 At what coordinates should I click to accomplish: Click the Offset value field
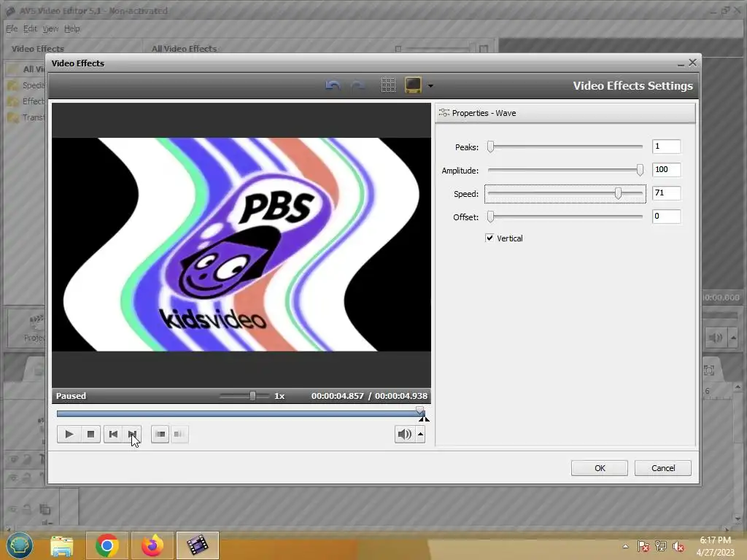[666, 216]
